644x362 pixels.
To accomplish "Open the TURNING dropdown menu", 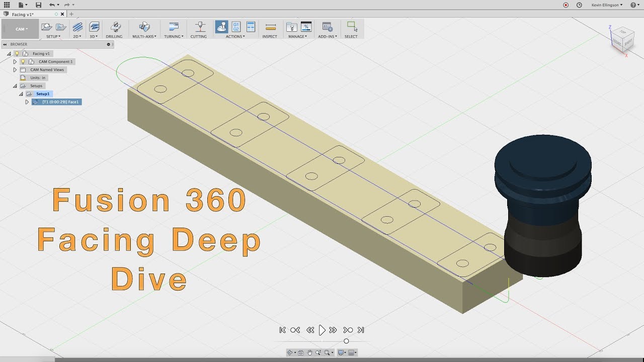I will (x=174, y=36).
